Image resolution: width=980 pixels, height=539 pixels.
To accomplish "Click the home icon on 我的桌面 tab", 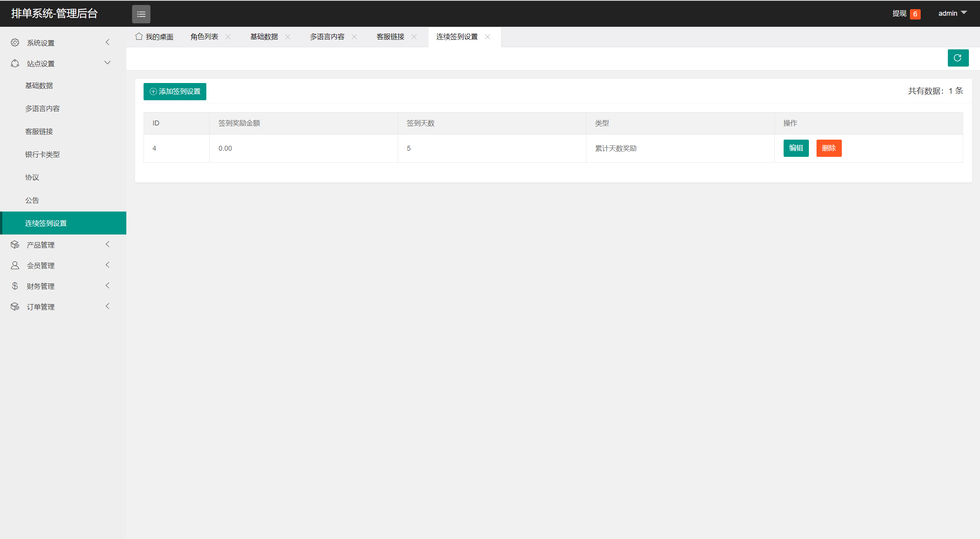I will (x=139, y=36).
